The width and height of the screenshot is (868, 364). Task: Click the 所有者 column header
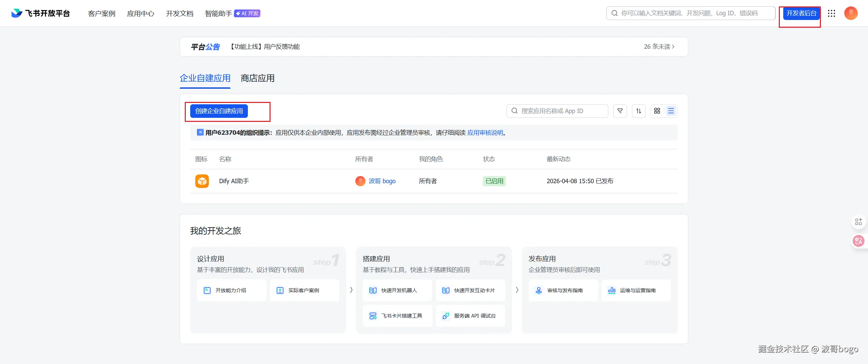click(x=364, y=159)
